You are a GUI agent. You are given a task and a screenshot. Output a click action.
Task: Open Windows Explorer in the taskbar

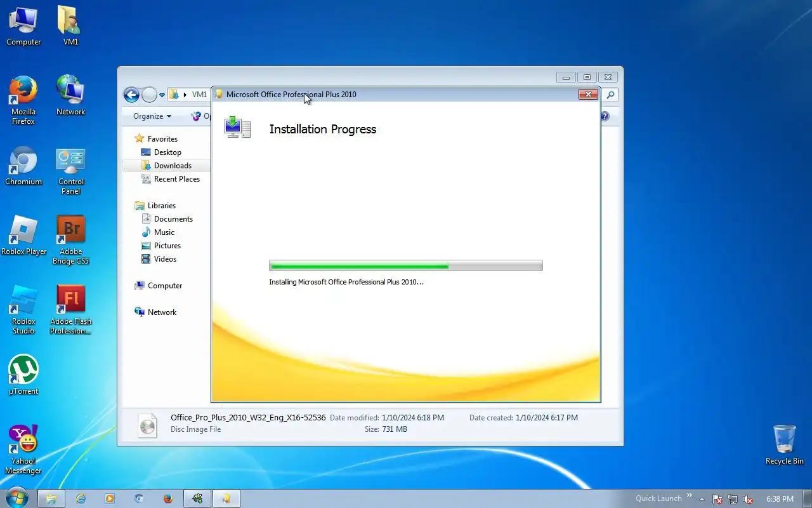point(51,498)
